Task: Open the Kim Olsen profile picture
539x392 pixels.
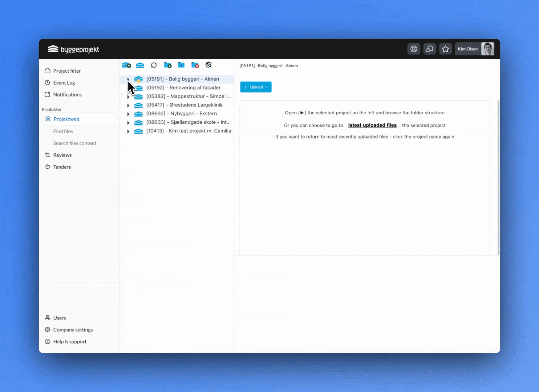Action: coord(488,49)
